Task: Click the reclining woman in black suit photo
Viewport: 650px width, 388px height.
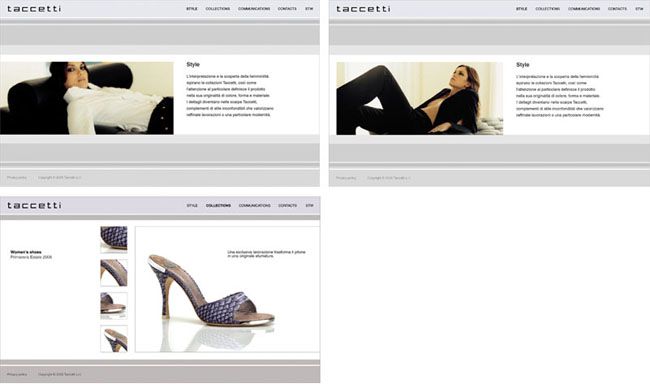Action: [x=420, y=99]
